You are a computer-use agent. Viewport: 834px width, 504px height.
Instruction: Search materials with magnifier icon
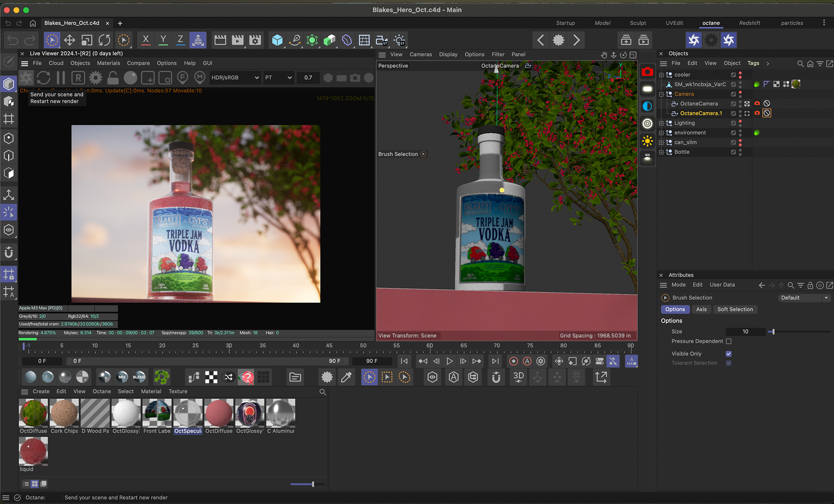pos(322,392)
